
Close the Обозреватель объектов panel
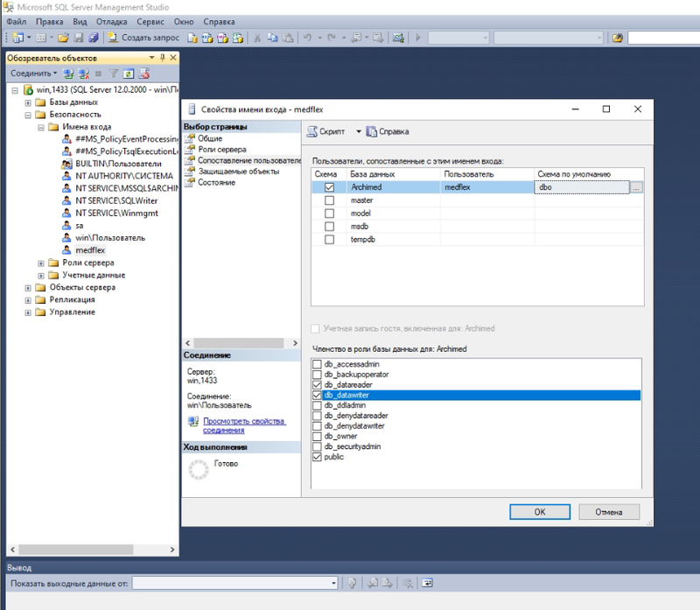[173, 58]
